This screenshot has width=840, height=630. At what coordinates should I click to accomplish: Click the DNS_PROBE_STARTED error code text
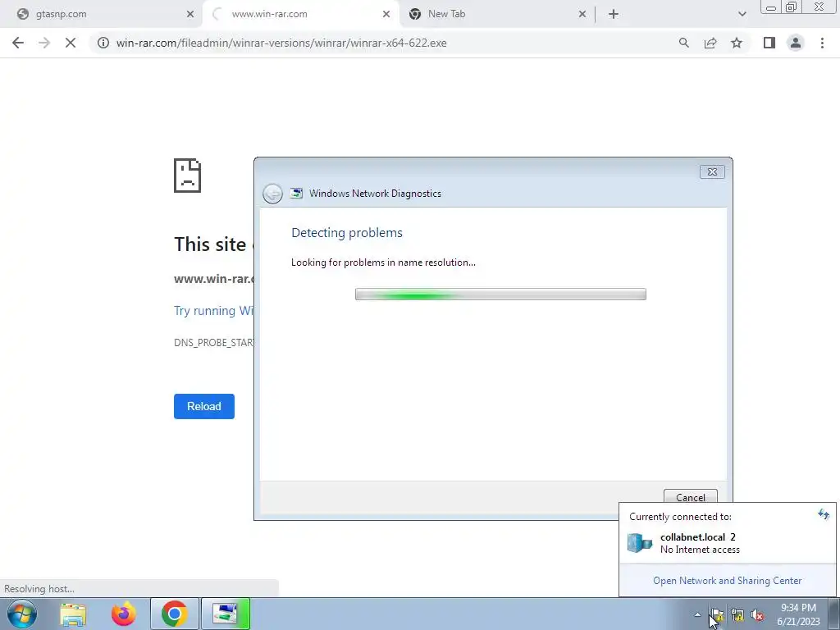tap(214, 343)
